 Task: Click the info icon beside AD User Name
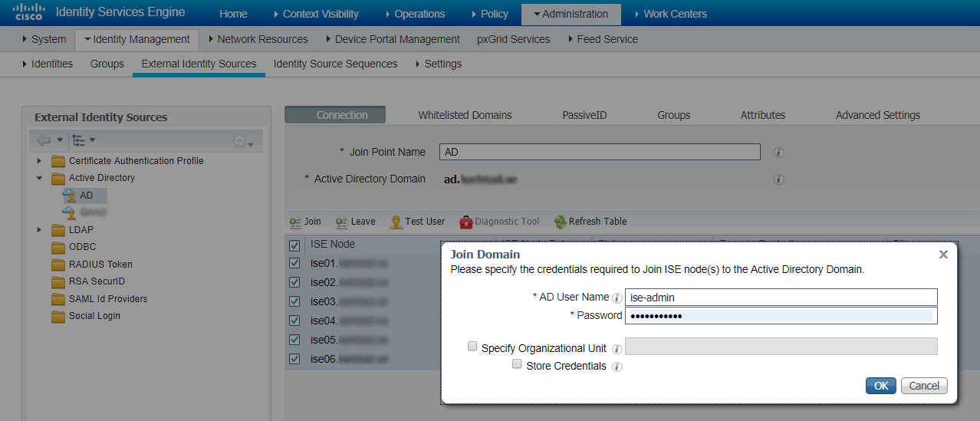(x=617, y=298)
